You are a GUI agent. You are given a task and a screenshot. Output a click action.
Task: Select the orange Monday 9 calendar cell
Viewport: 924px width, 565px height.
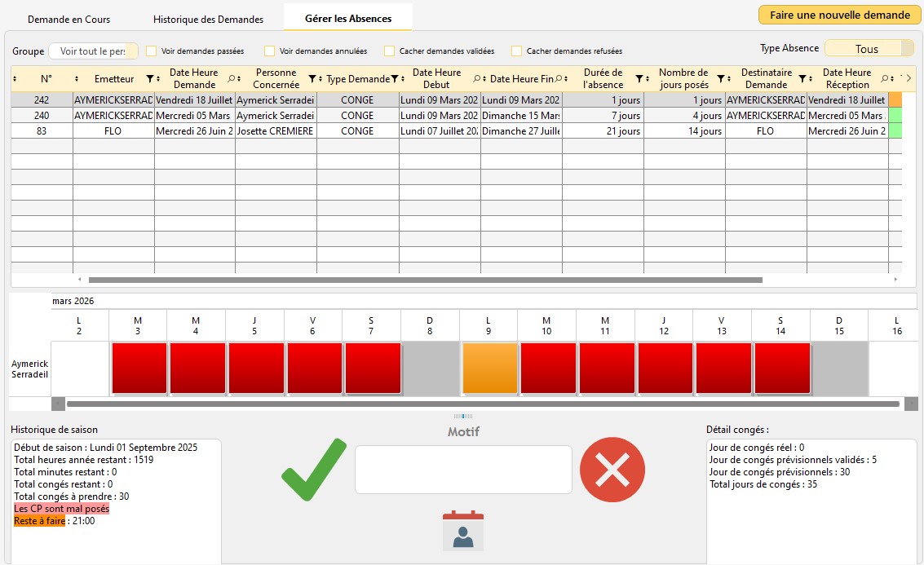pos(490,369)
